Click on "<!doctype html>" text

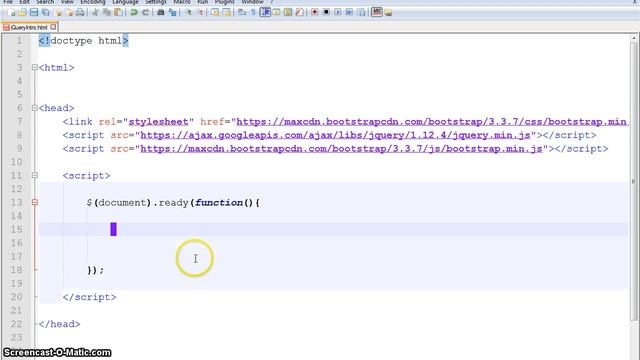pyautogui.click(x=83, y=41)
